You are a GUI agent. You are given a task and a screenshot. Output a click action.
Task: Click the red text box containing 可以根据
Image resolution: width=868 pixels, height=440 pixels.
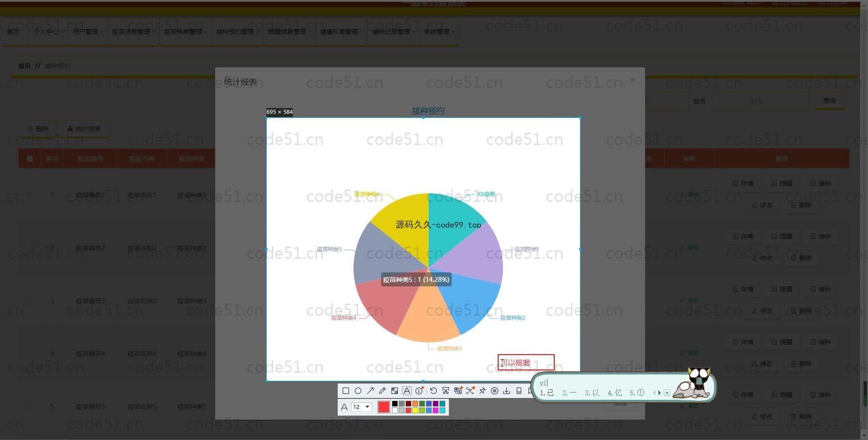tap(526, 362)
